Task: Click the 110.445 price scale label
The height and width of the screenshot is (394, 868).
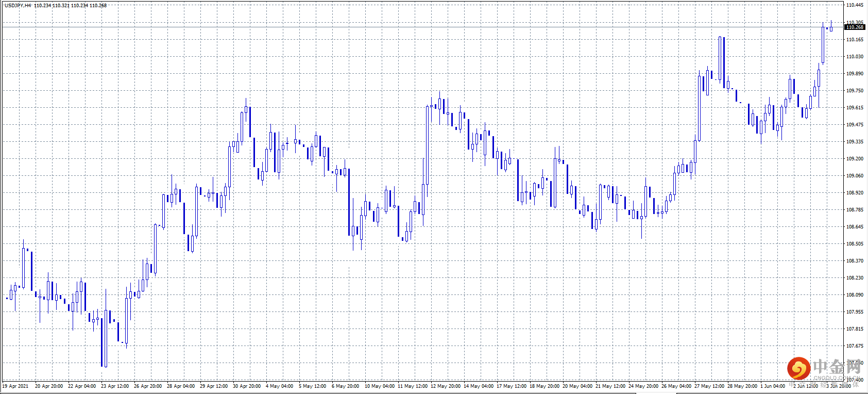Action: (855, 5)
